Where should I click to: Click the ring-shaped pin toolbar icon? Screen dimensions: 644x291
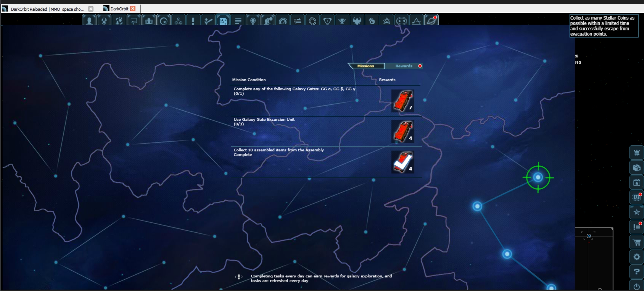pos(253,20)
